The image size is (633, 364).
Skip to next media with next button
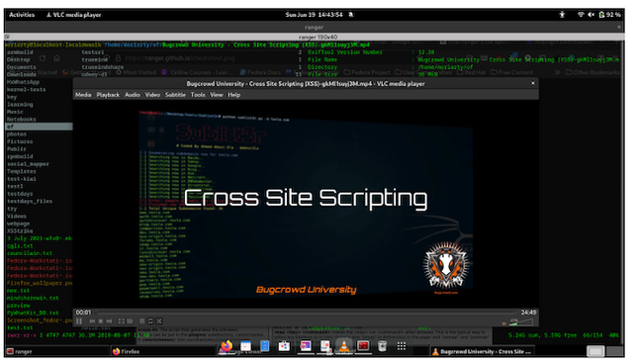[109, 321]
